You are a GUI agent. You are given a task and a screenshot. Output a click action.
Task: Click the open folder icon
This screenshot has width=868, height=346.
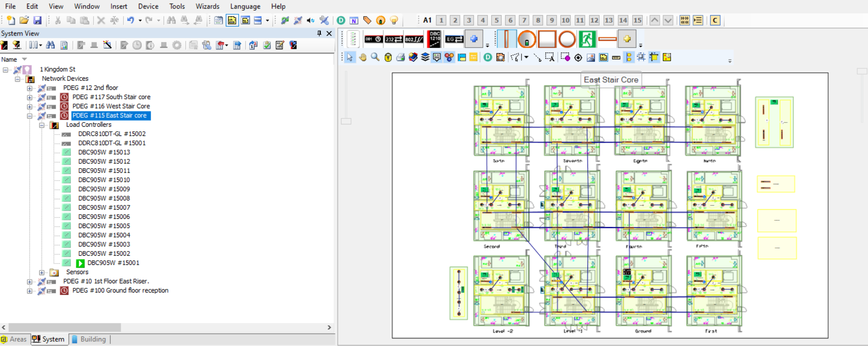pyautogui.click(x=24, y=20)
